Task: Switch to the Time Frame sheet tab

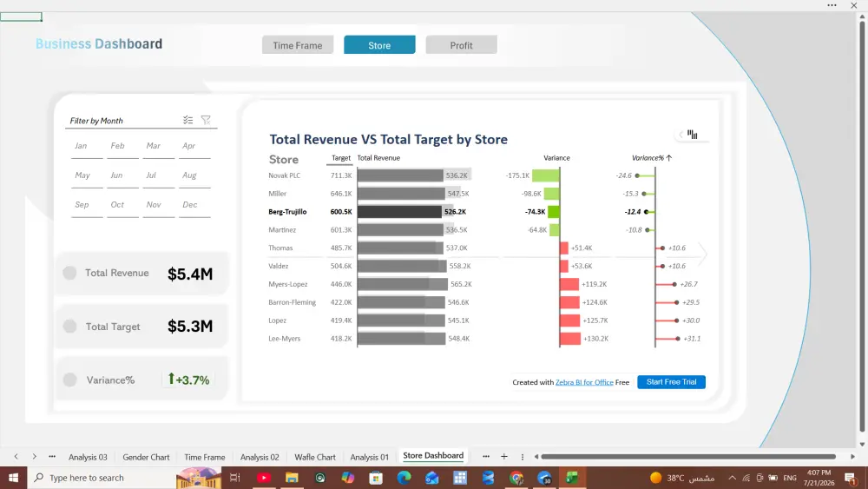Action: (x=204, y=457)
